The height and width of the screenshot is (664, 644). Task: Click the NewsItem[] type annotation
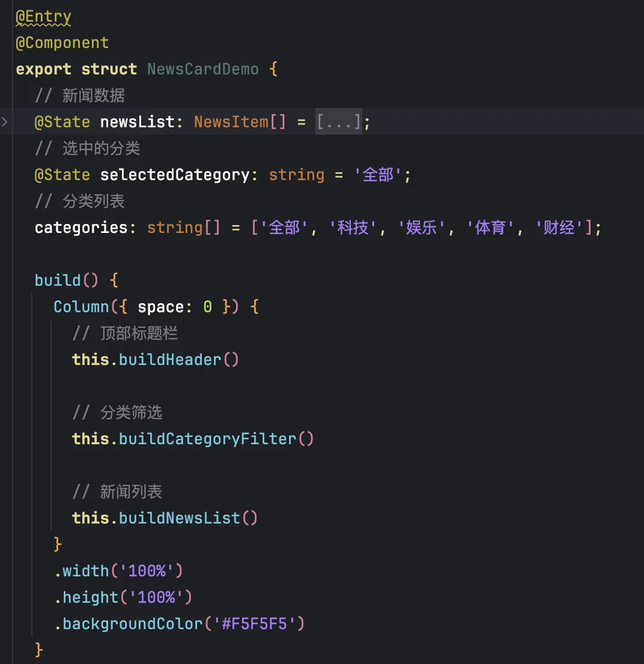pyautogui.click(x=240, y=122)
